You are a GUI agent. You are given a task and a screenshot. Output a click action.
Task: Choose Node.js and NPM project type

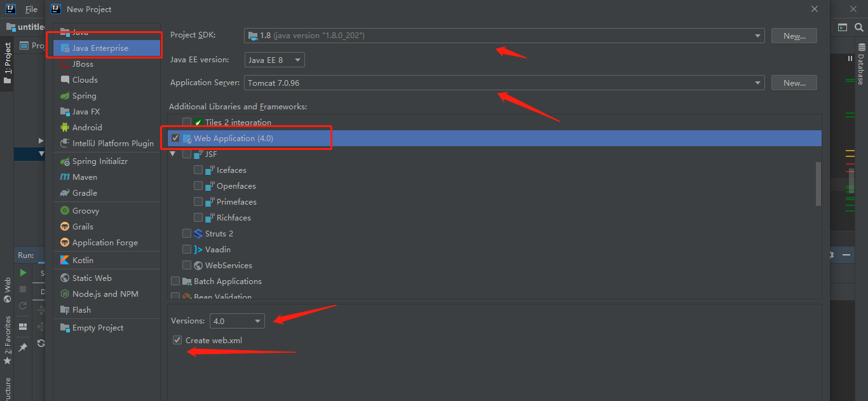pos(107,294)
